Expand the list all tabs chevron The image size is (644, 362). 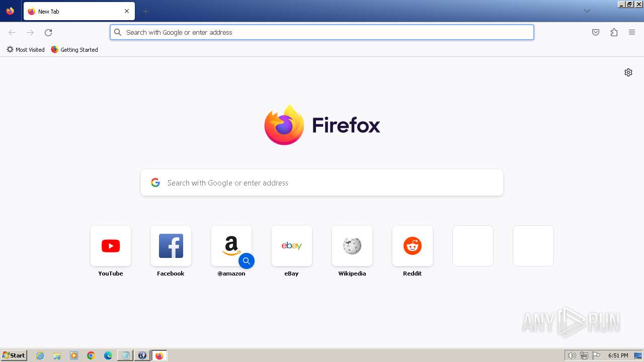pos(587,11)
